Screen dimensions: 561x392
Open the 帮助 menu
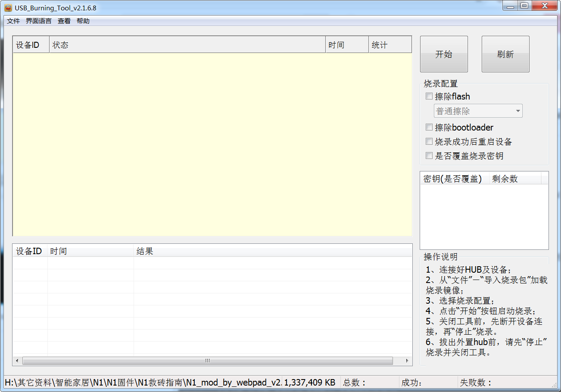83,21
